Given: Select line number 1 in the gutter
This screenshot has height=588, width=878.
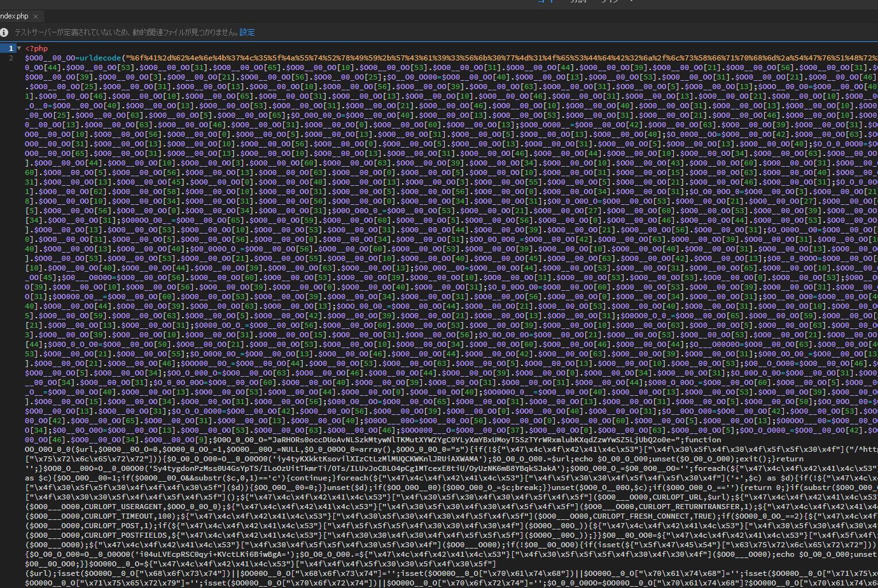Looking at the screenshot, I should point(11,48).
